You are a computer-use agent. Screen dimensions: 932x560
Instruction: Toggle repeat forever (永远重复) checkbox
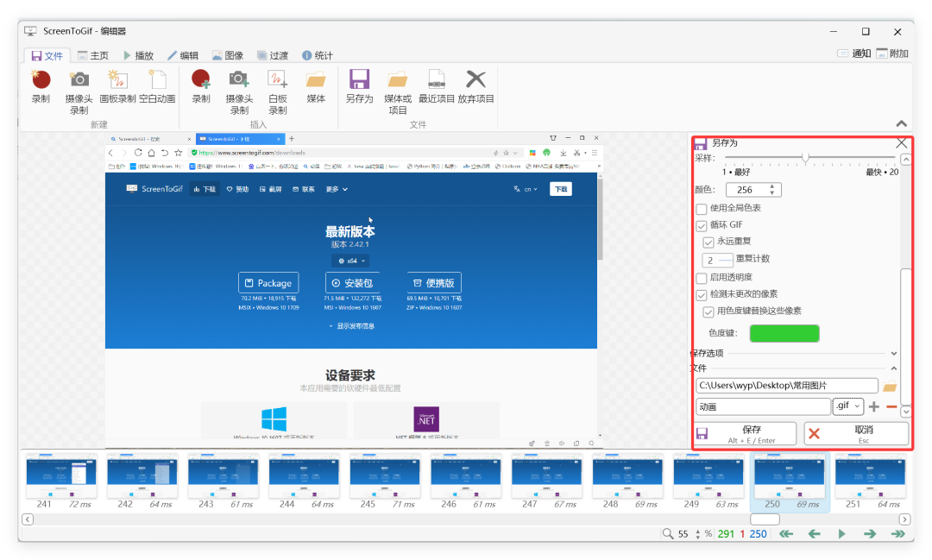708,242
